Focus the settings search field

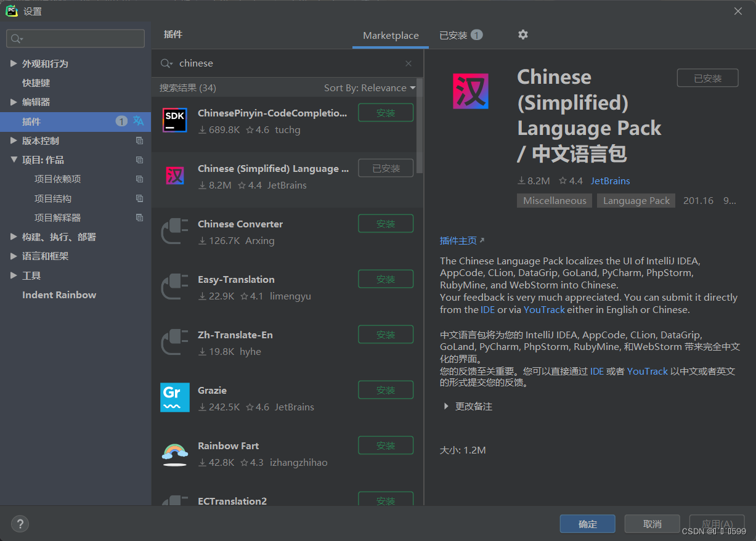point(75,38)
